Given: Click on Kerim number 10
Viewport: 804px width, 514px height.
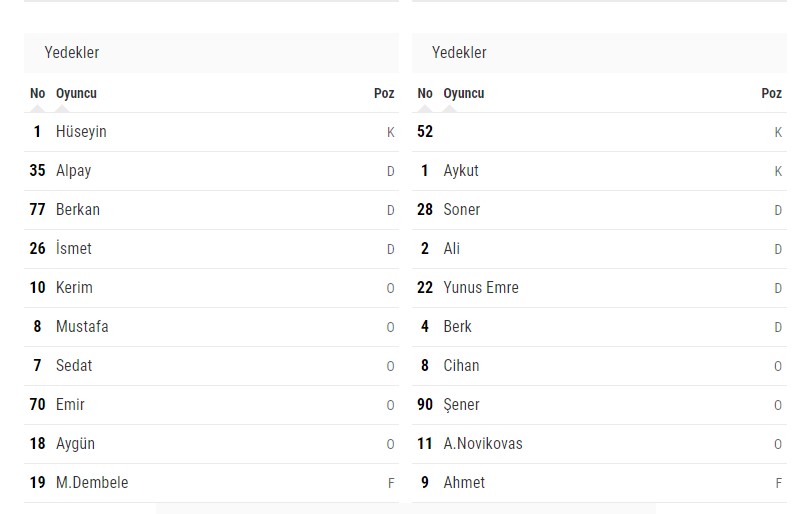Looking at the screenshot, I should (x=211, y=288).
